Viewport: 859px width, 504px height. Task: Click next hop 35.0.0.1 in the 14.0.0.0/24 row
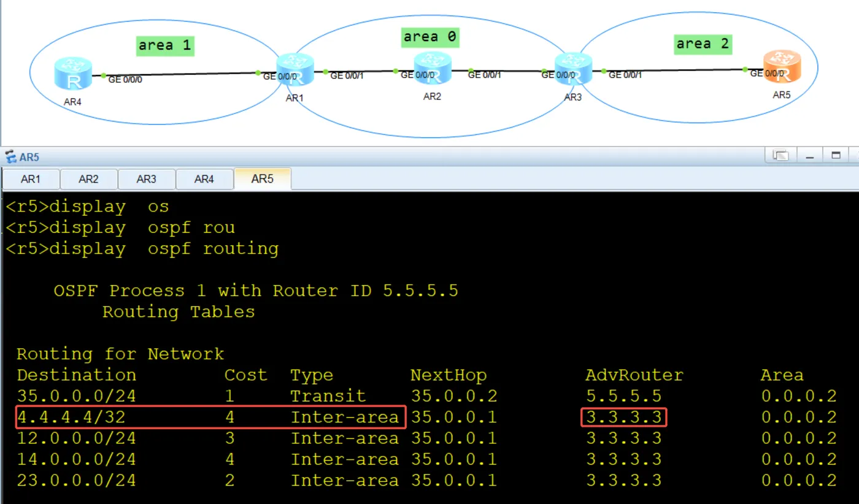coord(454,459)
